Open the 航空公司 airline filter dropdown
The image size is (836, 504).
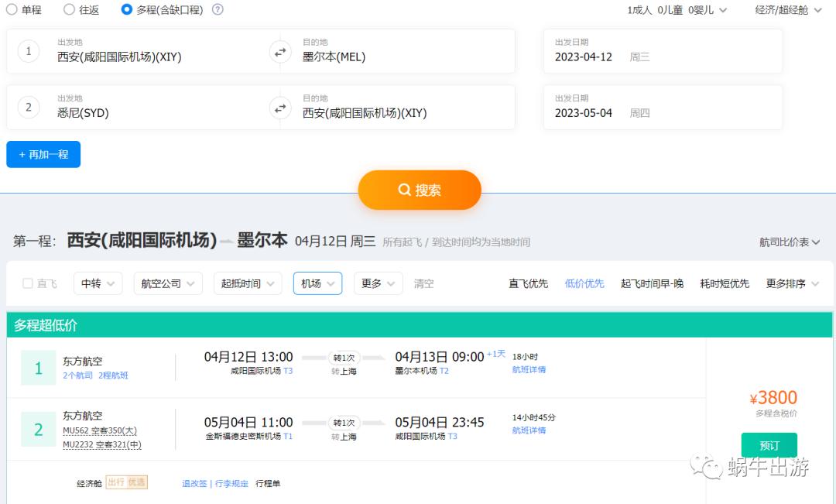pyautogui.click(x=168, y=283)
